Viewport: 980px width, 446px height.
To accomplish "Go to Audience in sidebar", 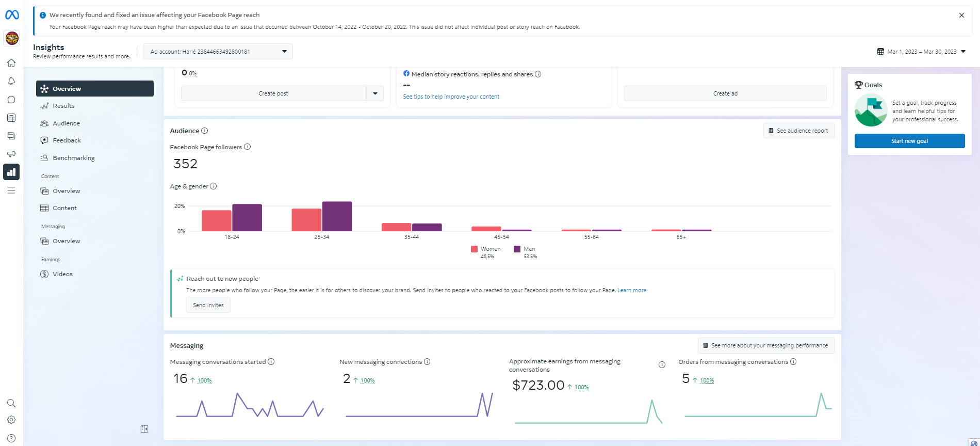I will 66,123.
